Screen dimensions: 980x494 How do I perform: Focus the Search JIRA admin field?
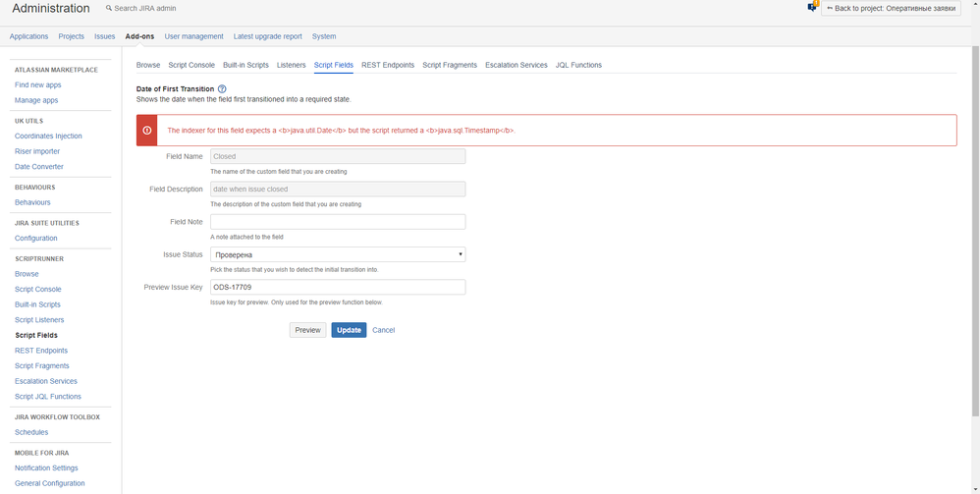tap(145, 9)
